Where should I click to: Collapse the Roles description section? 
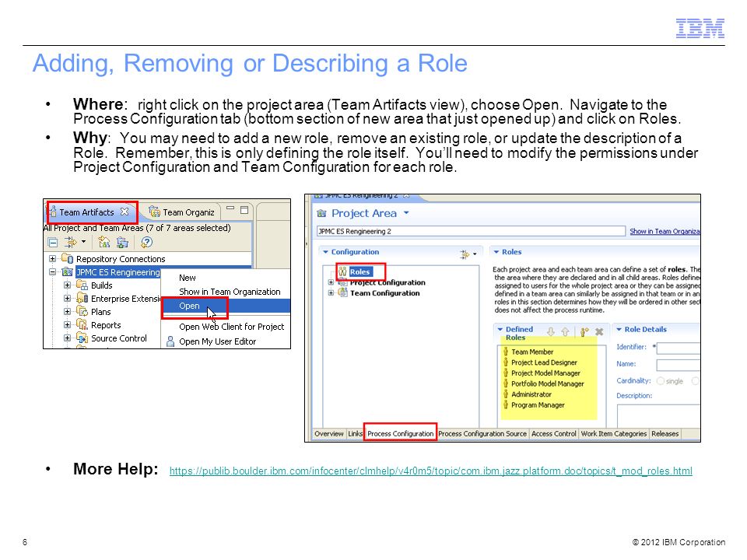click(x=496, y=251)
